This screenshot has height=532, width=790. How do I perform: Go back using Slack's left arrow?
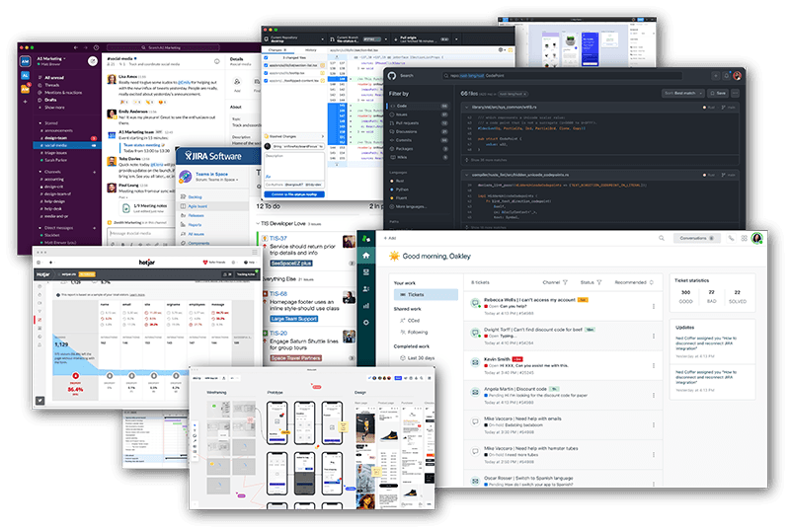pos(76,47)
